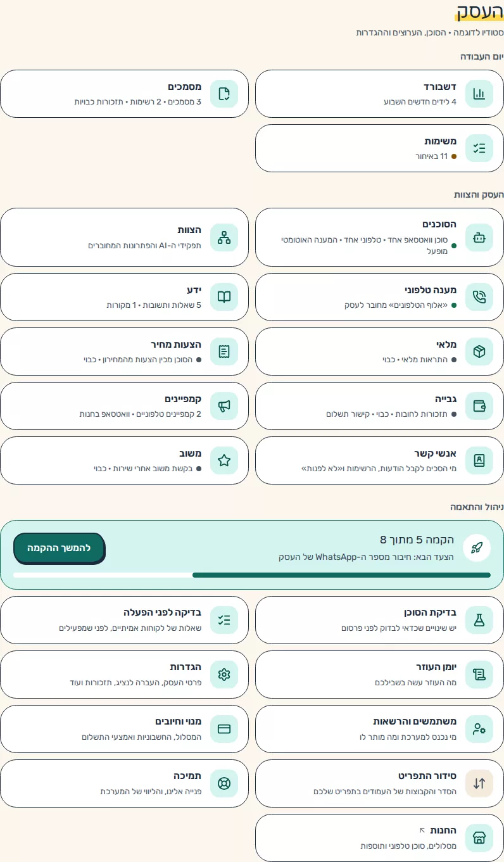Click 'המסלול, החשבוניות ואמצעי התשלום'
Screen dimensions: 504x862
click(141, 737)
